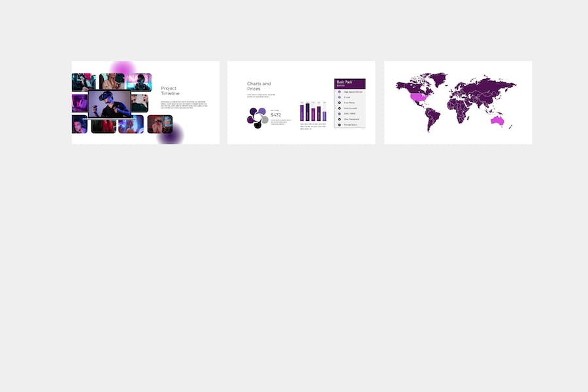Select the shortest light purple chart bar
Image resolution: width=588 pixels, height=392 pixels.
click(x=324, y=116)
